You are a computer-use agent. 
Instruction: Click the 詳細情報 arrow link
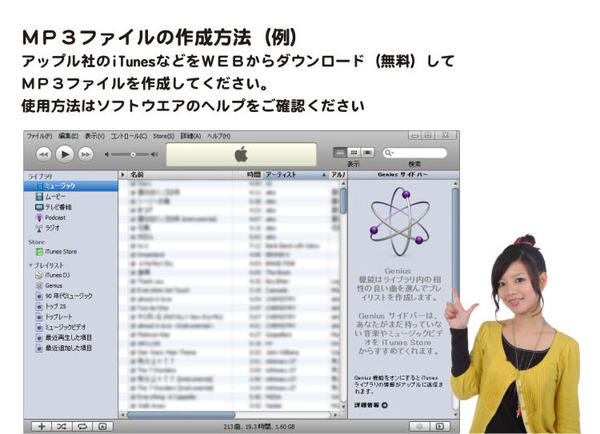[x=371, y=405]
